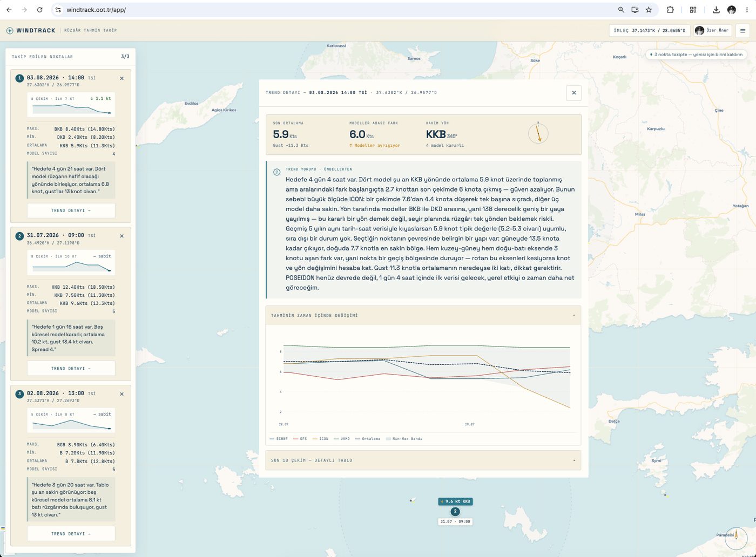Viewport: 756px width, 557px height.
Task: Collapse Tahminin Zaman İçinde Değişimi section
Action: [423, 315]
